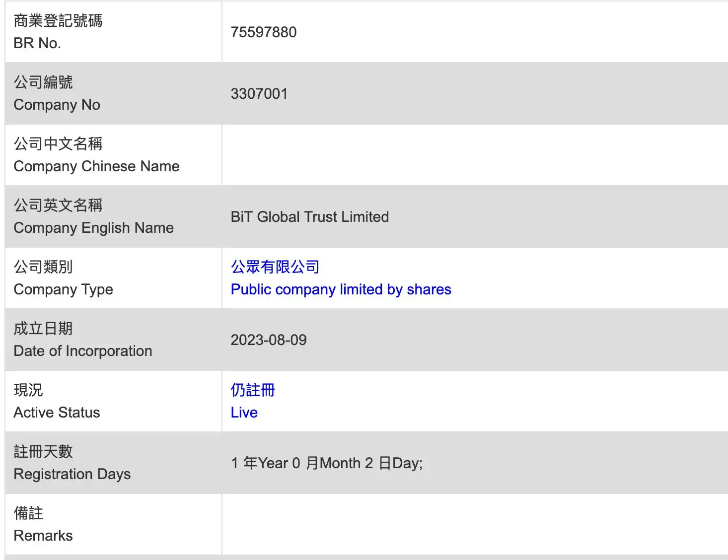Select the company number 3307001

point(259,94)
